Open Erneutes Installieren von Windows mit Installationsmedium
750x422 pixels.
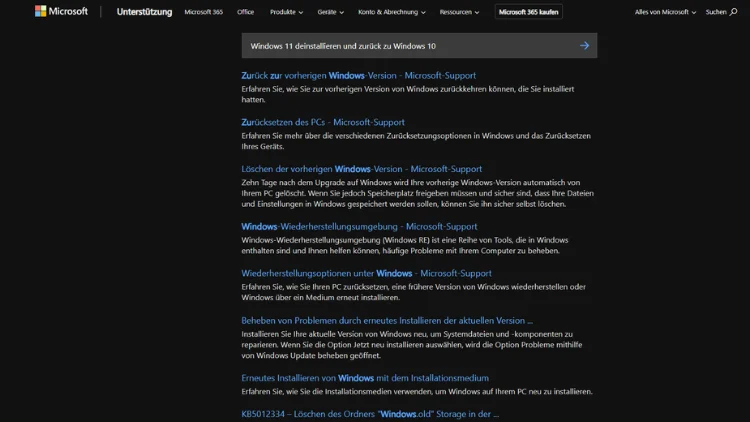click(x=365, y=378)
